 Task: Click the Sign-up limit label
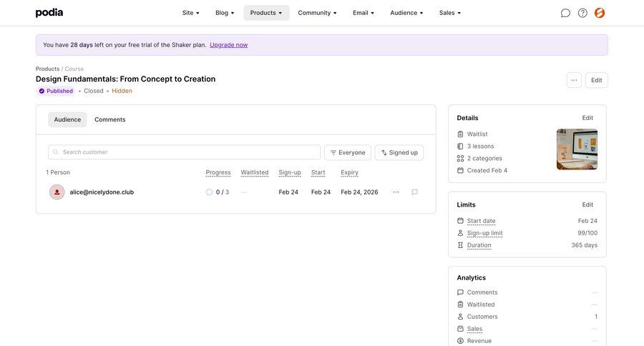[484, 233]
